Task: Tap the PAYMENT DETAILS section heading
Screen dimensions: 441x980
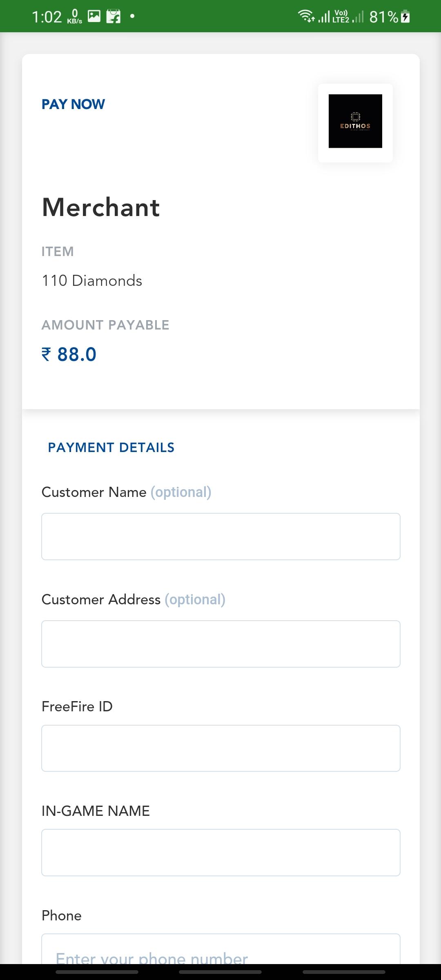Action: [111, 448]
